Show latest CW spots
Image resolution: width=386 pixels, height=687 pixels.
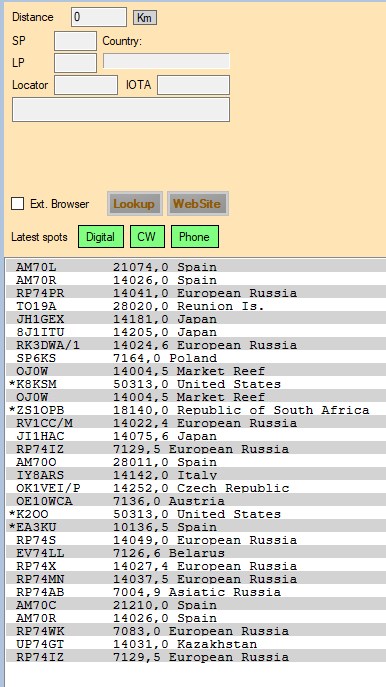click(147, 237)
